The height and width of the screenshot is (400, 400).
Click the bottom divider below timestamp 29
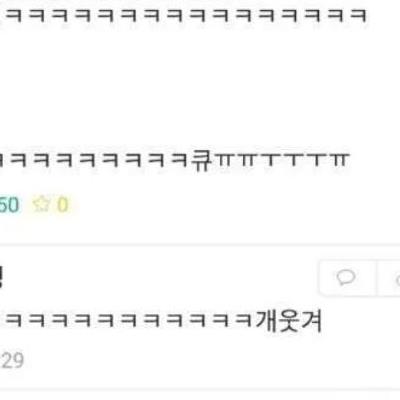[200, 389]
